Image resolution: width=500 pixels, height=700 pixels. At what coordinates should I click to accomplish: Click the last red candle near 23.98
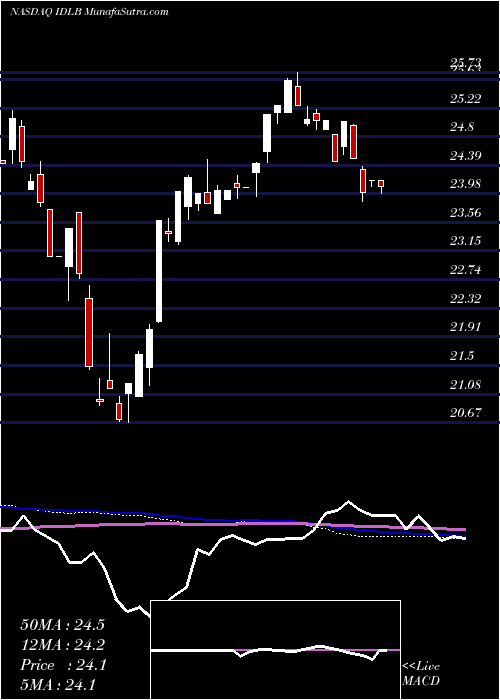click(x=381, y=184)
